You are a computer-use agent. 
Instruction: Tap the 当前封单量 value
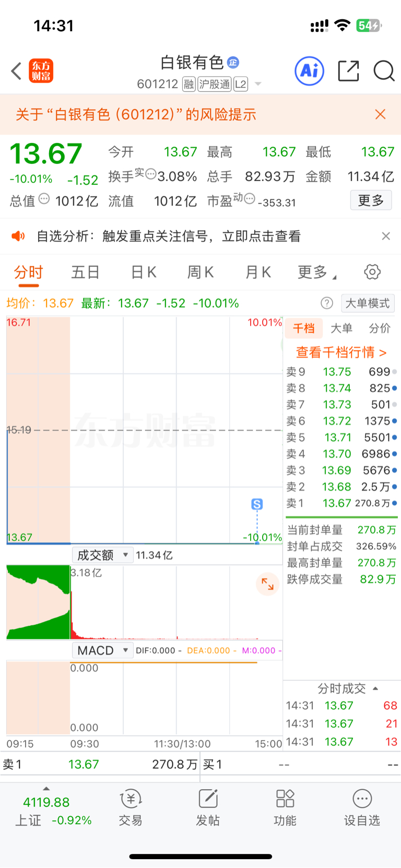(376, 530)
